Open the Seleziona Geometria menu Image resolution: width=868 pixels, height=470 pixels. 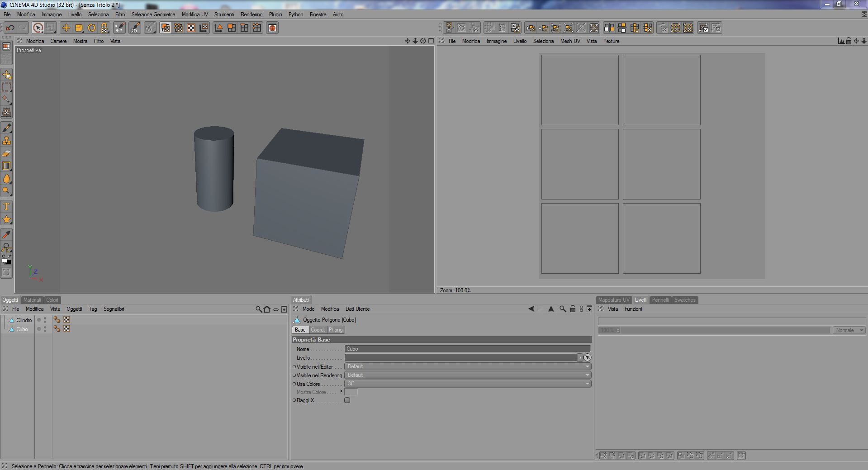(x=153, y=14)
